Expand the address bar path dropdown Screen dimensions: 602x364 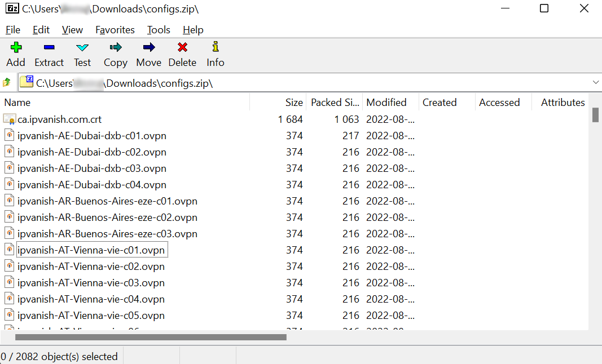[595, 82]
